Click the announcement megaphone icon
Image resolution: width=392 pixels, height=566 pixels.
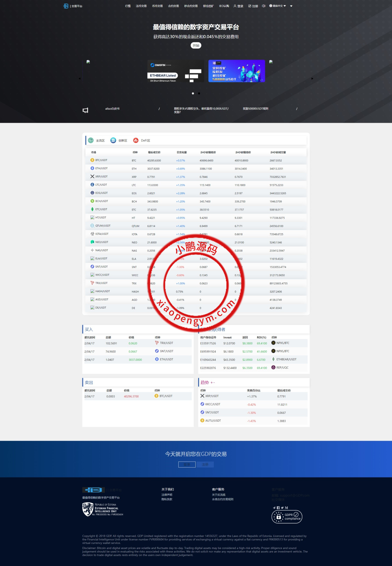point(85,110)
